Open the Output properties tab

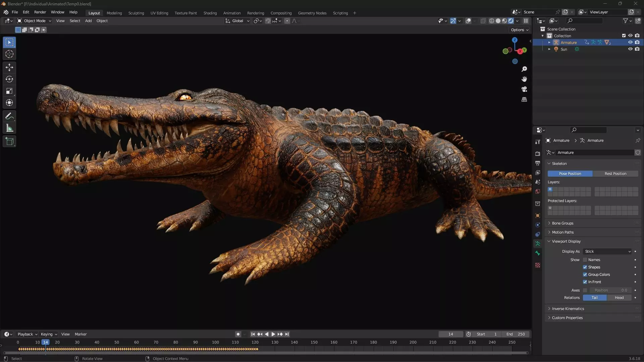coord(538,163)
